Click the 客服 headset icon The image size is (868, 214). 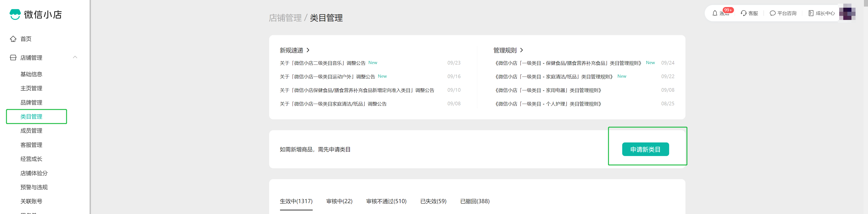coord(743,13)
